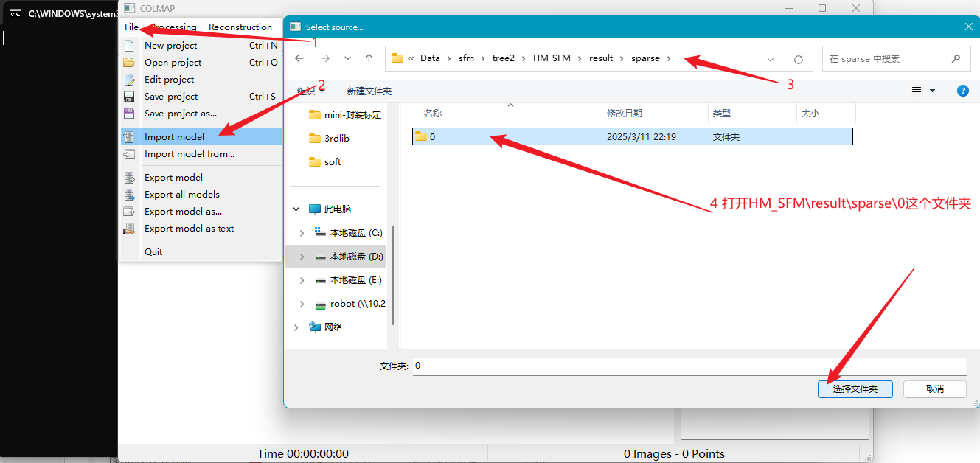This screenshot has height=463, width=980.
Task: Click the New project page icon
Action: coord(129,46)
